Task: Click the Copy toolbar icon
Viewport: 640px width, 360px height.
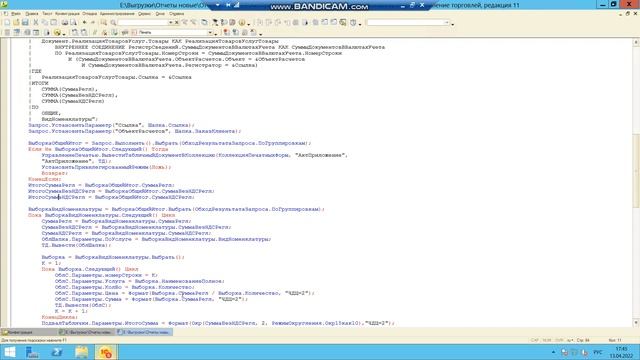Action: pos(45,22)
